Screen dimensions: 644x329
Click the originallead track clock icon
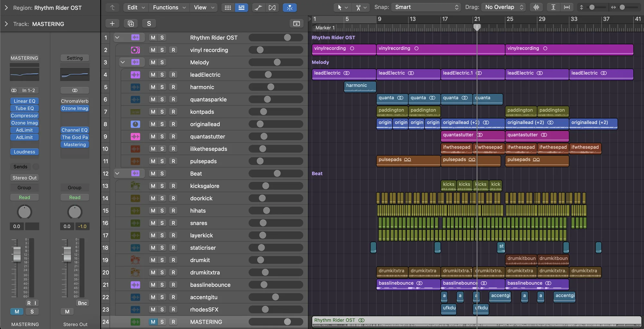135,124
